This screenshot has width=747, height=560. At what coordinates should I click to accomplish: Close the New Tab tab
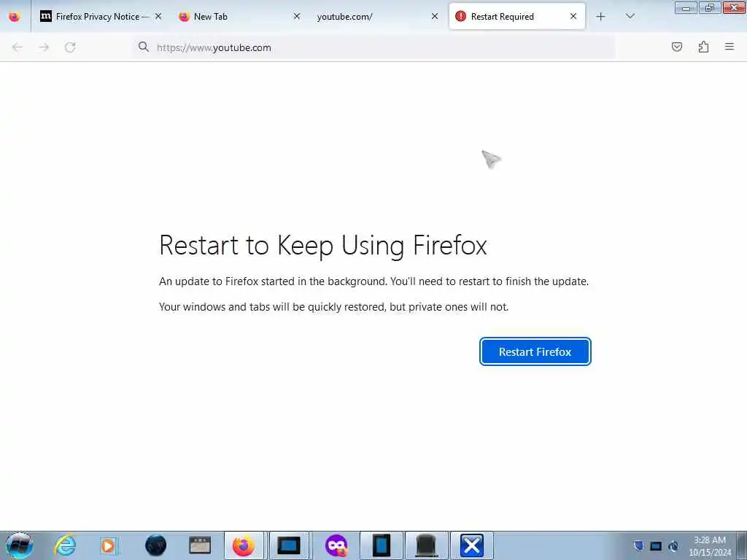point(296,17)
